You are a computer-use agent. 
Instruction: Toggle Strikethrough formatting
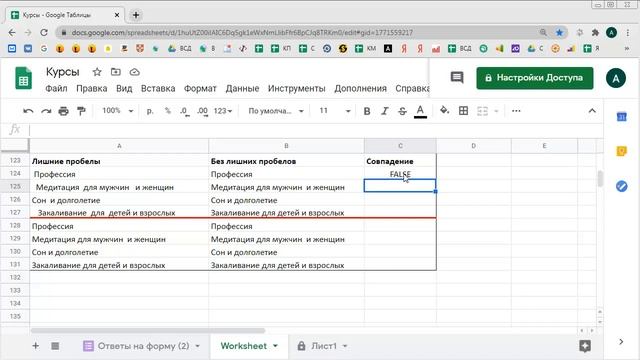point(402,111)
